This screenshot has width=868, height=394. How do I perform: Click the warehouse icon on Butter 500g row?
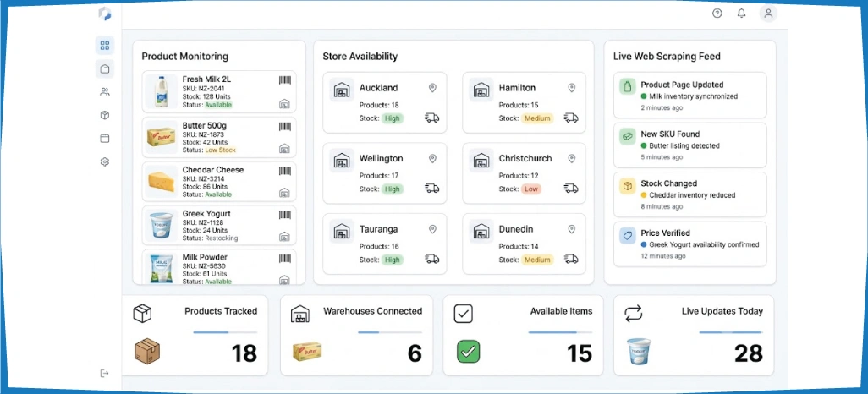pos(284,148)
